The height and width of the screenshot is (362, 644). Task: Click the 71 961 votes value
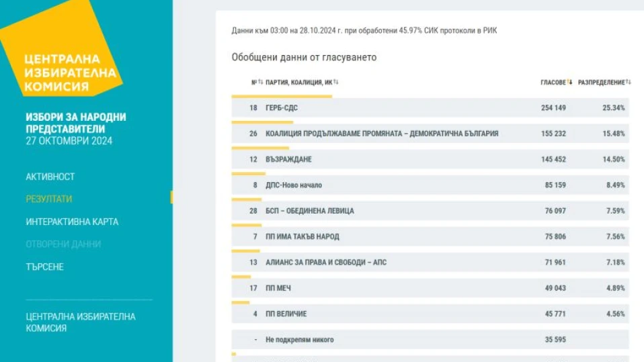(555, 262)
